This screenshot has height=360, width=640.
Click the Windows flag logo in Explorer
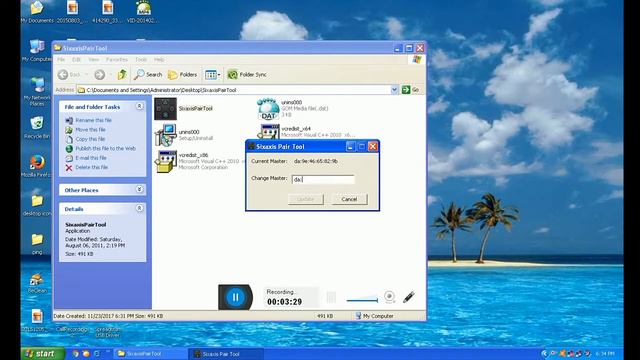coord(417,60)
